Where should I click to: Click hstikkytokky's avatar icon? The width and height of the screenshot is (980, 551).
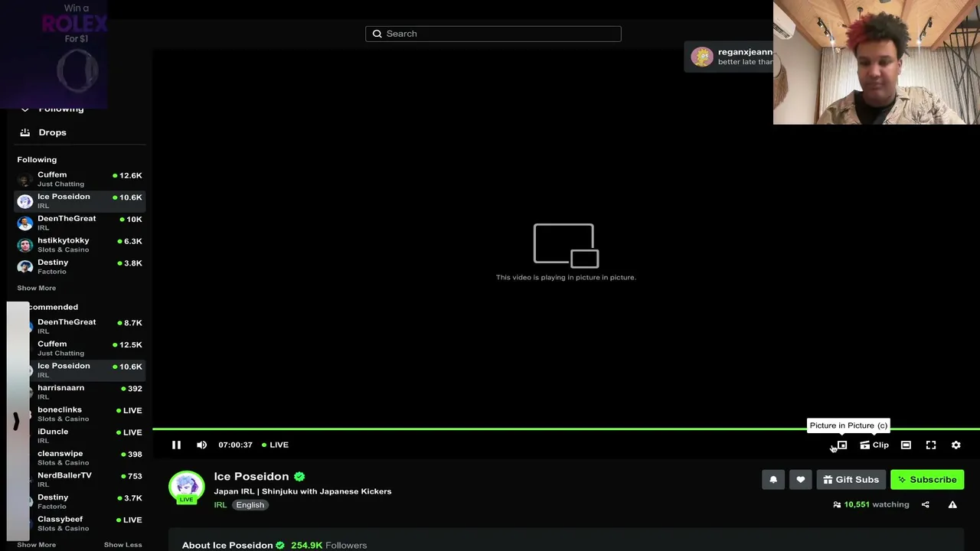(x=25, y=245)
